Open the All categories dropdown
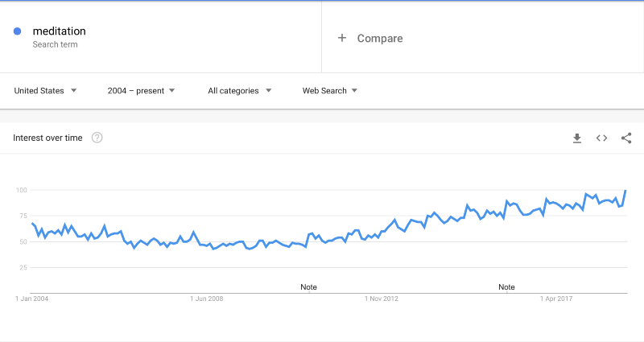644x342 pixels. (x=239, y=91)
